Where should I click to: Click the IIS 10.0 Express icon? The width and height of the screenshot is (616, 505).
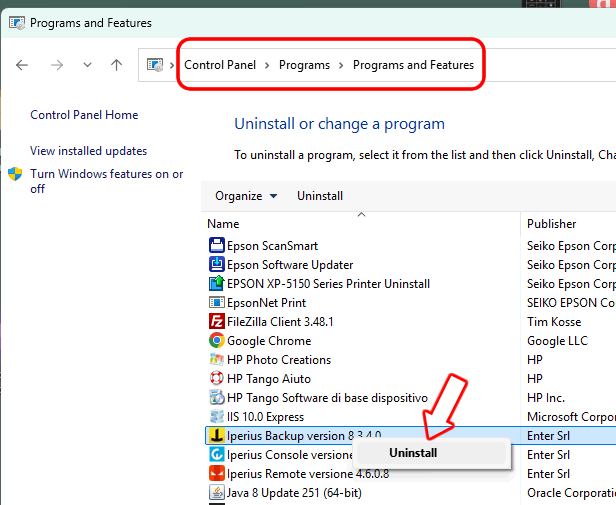point(216,416)
